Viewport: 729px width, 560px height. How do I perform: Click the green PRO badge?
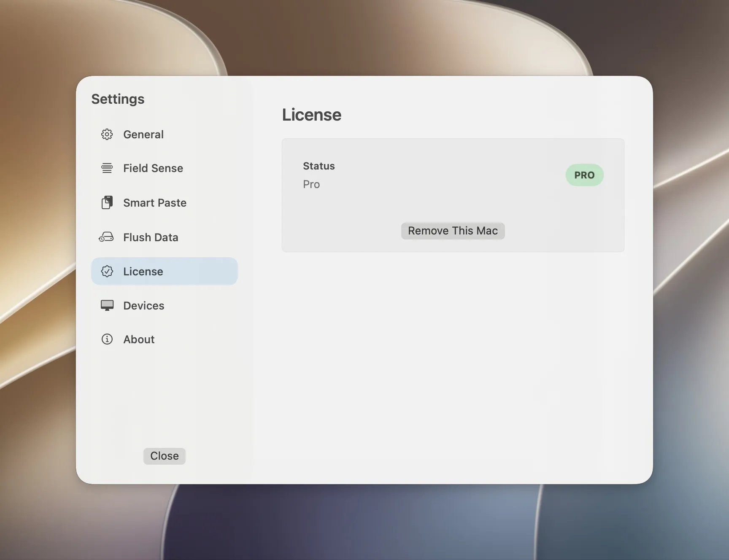[x=584, y=175]
